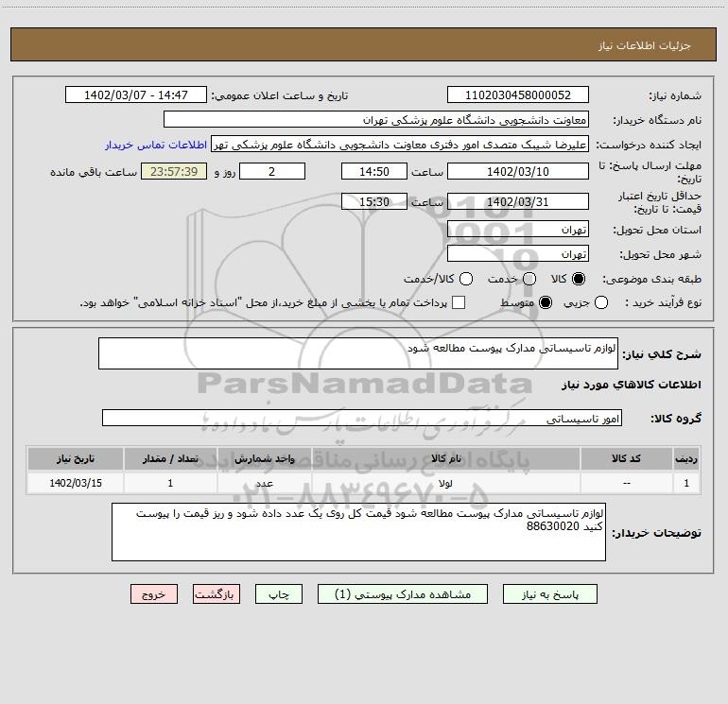The height and width of the screenshot is (704, 728).
Task: Click the واحد شمارش column header
Action: click(x=264, y=458)
